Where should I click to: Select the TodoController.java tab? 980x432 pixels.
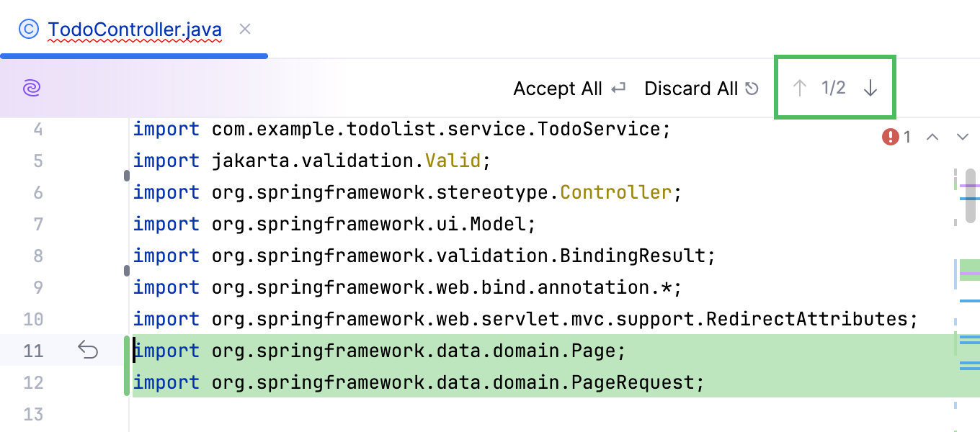135,30
